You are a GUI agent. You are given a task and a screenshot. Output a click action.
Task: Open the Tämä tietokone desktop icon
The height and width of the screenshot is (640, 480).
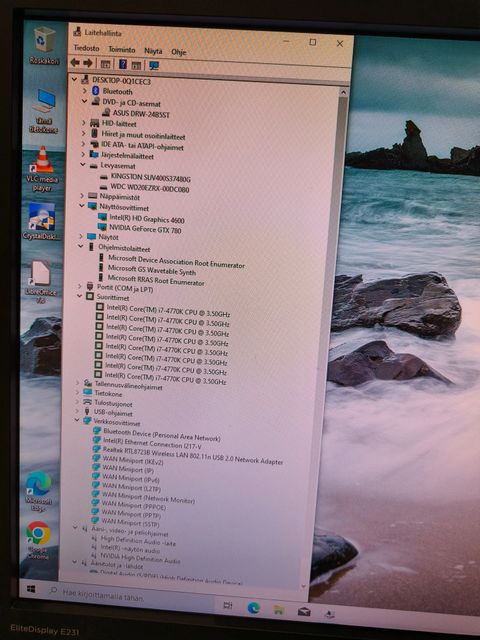[x=44, y=111]
